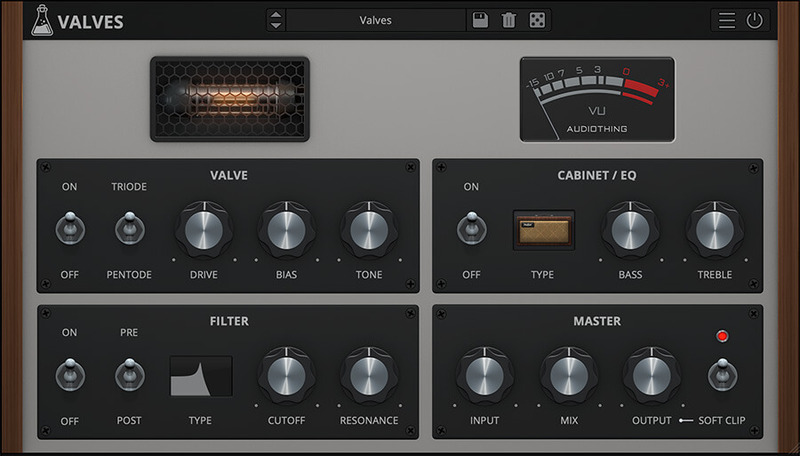This screenshot has width=800, height=456.
Task: Switch the filter Pre/Post toggle
Action: 130,376
